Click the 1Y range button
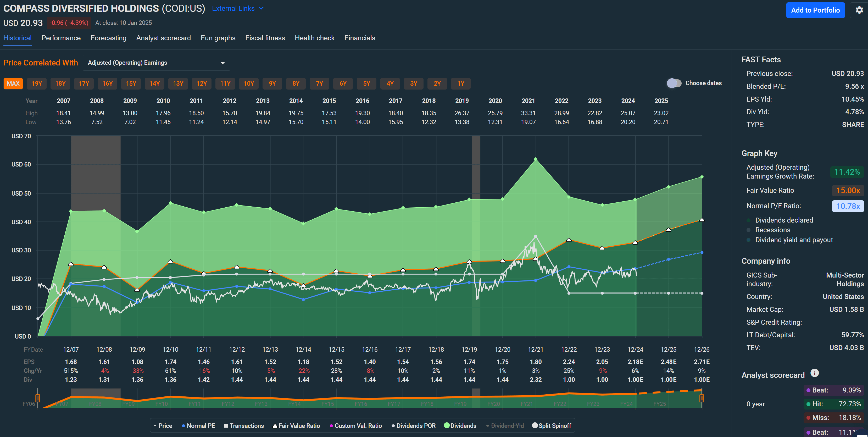This screenshot has height=437, width=868. pos(461,83)
